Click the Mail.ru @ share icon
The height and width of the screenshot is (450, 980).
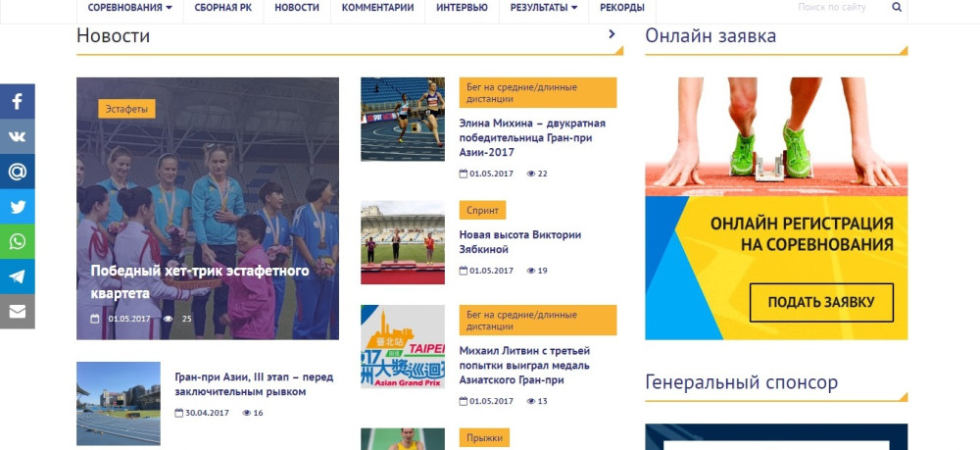click(17, 172)
